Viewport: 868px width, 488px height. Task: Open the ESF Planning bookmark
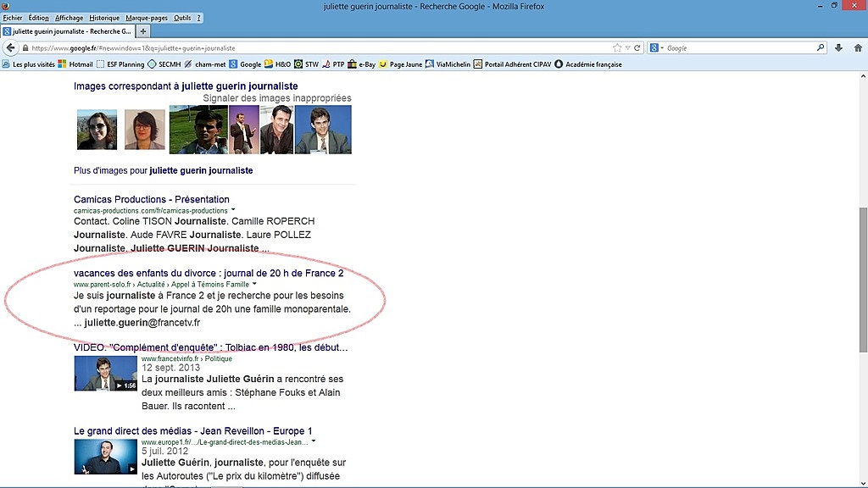click(x=120, y=64)
